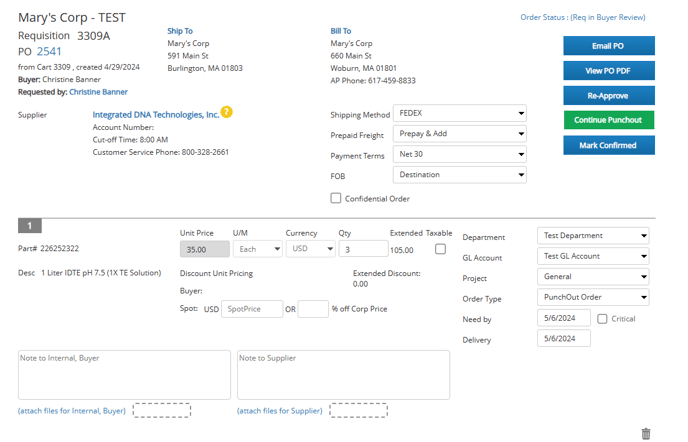688x442 pixels.
Task: Open the Shipping Method FEDEX dropdown
Action: 460,113
